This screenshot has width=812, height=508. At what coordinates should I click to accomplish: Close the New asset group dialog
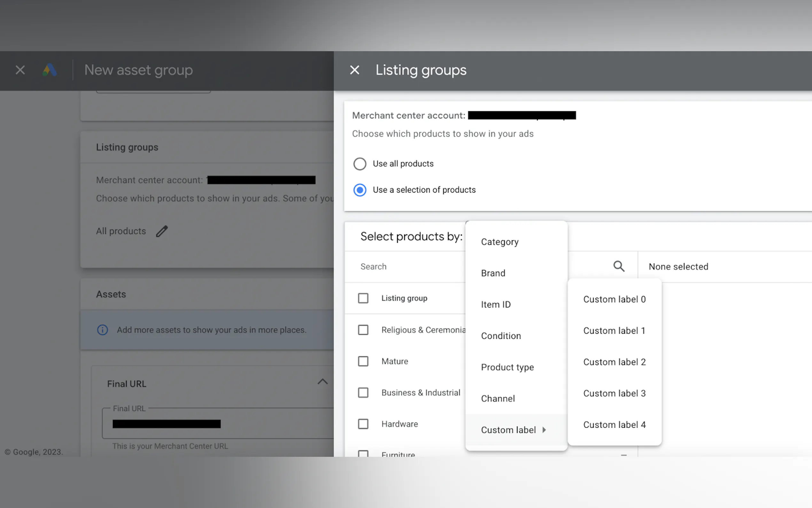click(x=20, y=70)
